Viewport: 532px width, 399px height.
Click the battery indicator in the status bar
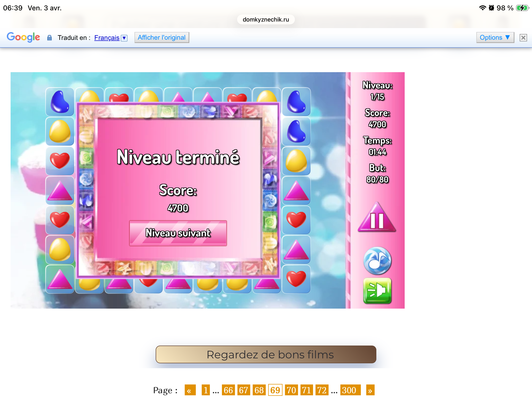pyautogui.click(x=522, y=8)
